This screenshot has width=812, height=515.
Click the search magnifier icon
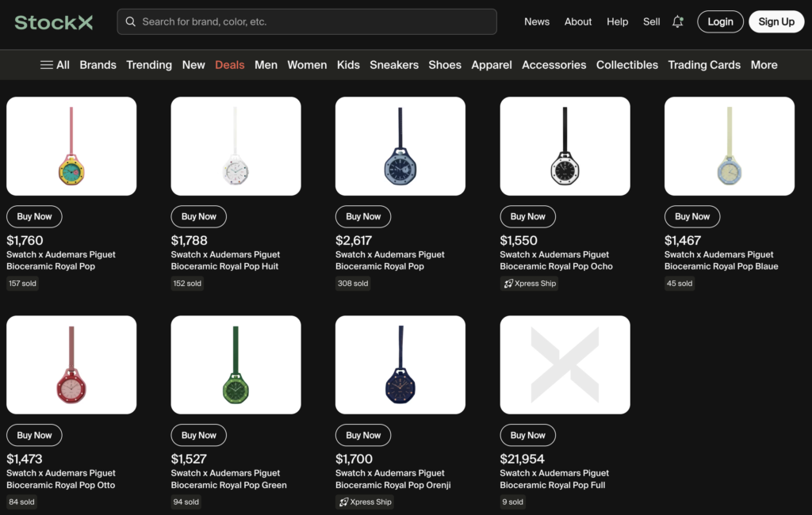click(131, 21)
